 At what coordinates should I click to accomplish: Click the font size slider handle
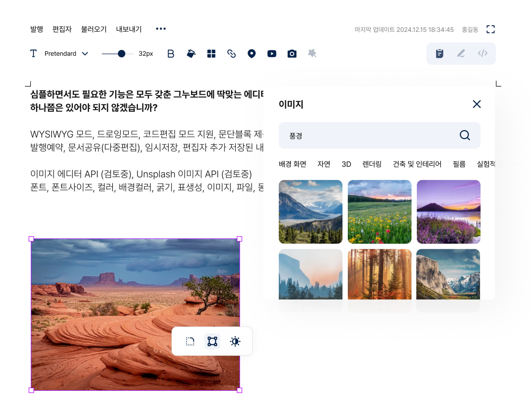121,54
